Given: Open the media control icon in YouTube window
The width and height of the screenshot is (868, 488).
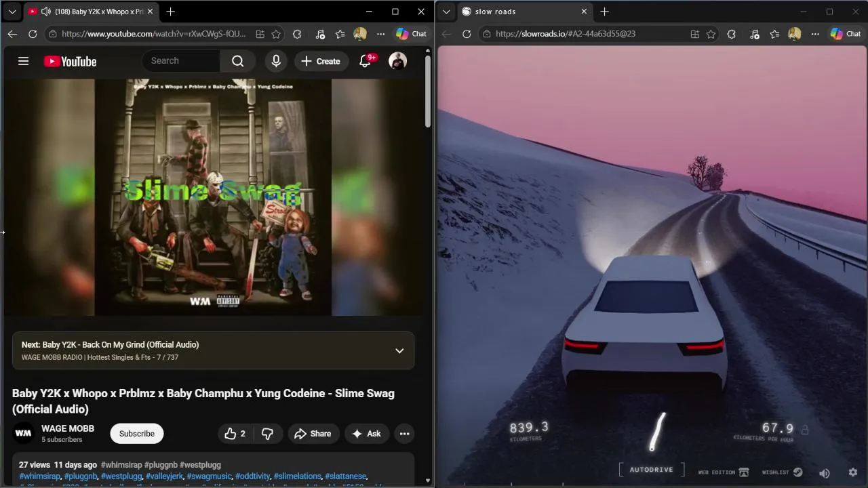Looking at the screenshot, I should 320,34.
